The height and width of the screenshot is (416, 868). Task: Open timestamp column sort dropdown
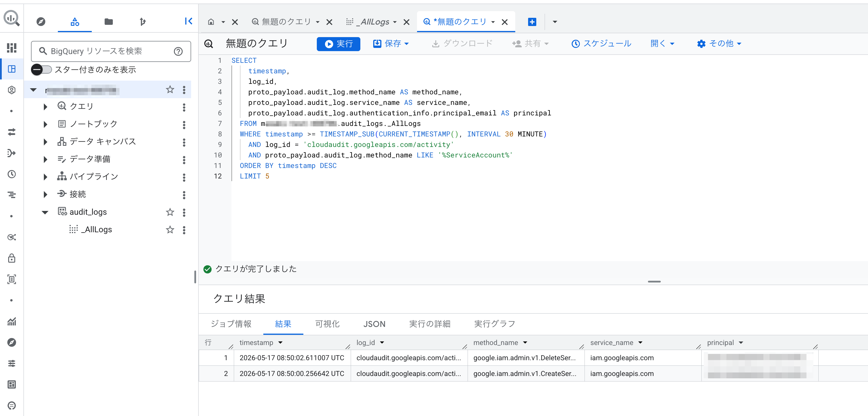tap(280, 343)
